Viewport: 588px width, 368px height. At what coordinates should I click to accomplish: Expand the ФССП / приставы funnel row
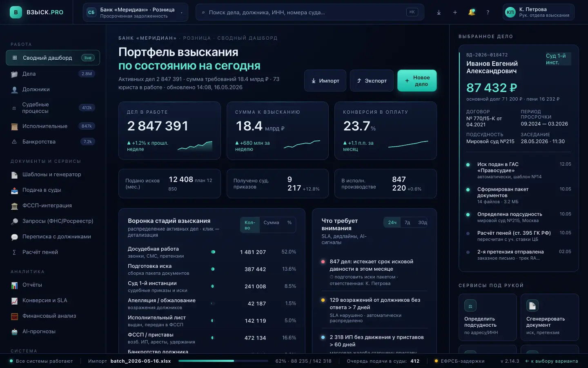(212, 338)
